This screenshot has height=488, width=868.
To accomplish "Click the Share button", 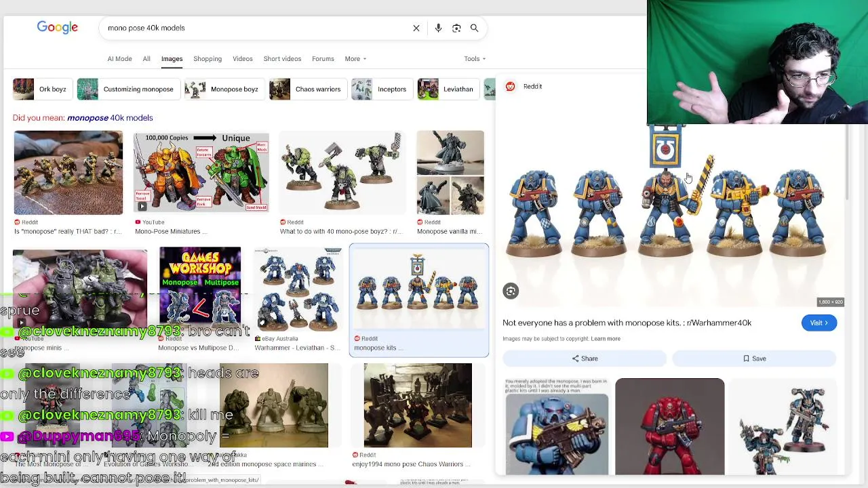I will [x=585, y=359].
